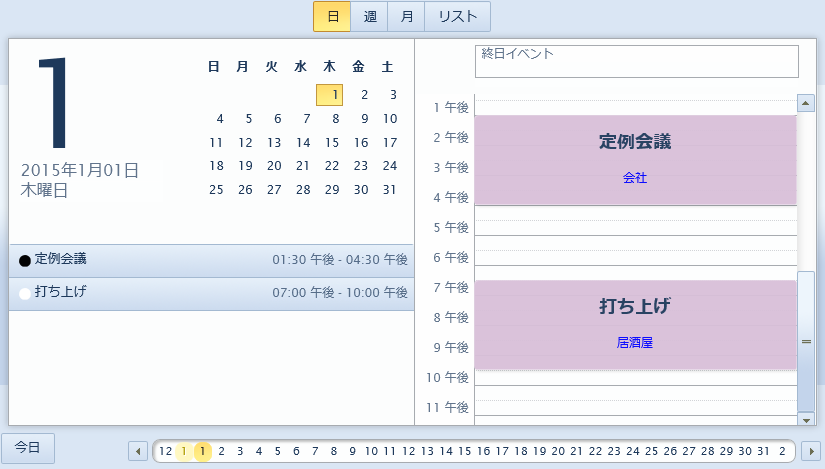This screenshot has width=825, height=469.
Task: Click the trailing next-month 2 in bottom strip
Action: (782, 451)
